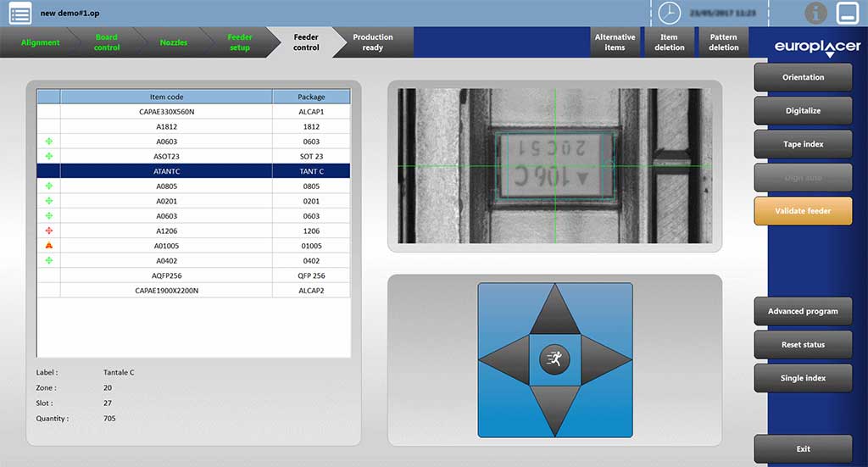Click the Item code column header
The width and height of the screenshot is (868, 467).
pyautogui.click(x=166, y=97)
